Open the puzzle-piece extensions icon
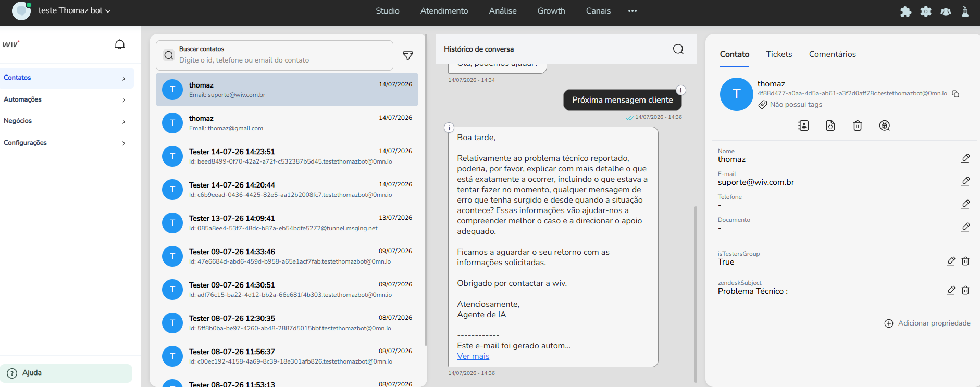980x387 pixels. click(x=905, y=11)
